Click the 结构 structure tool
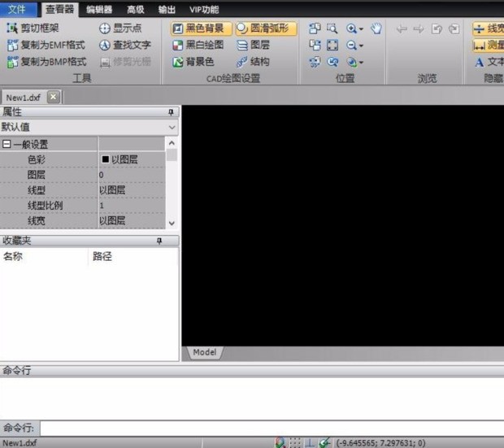504x448 pixels. point(253,62)
